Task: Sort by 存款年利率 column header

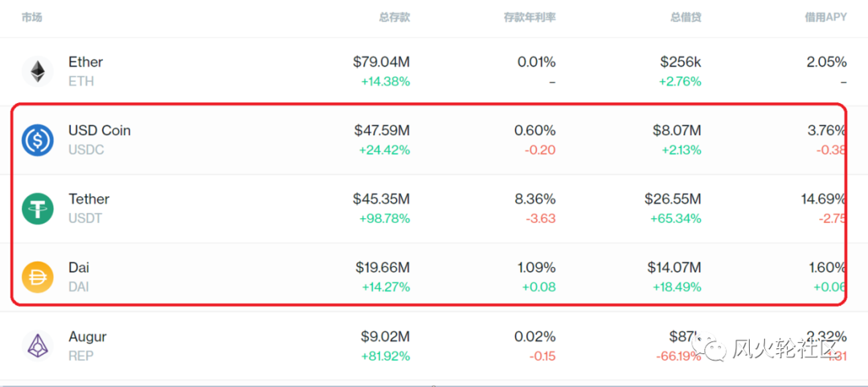Action: (x=530, y=17)
